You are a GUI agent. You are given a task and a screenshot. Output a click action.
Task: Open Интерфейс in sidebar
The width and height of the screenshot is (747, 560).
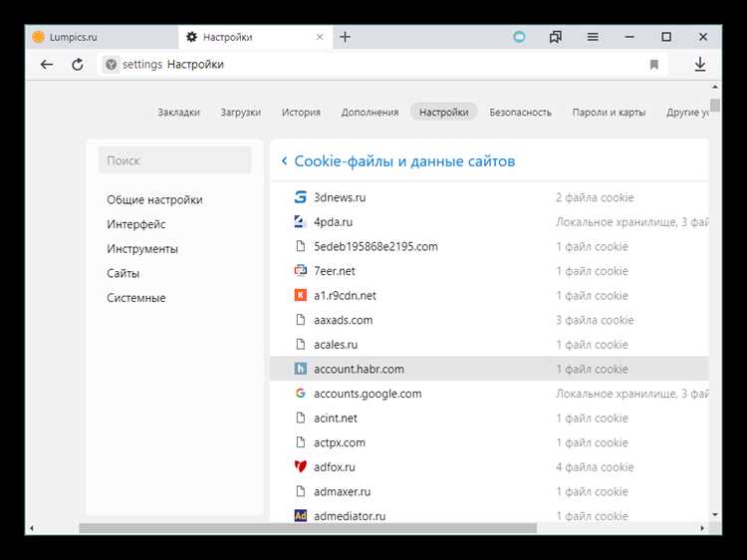pos(136,224)
